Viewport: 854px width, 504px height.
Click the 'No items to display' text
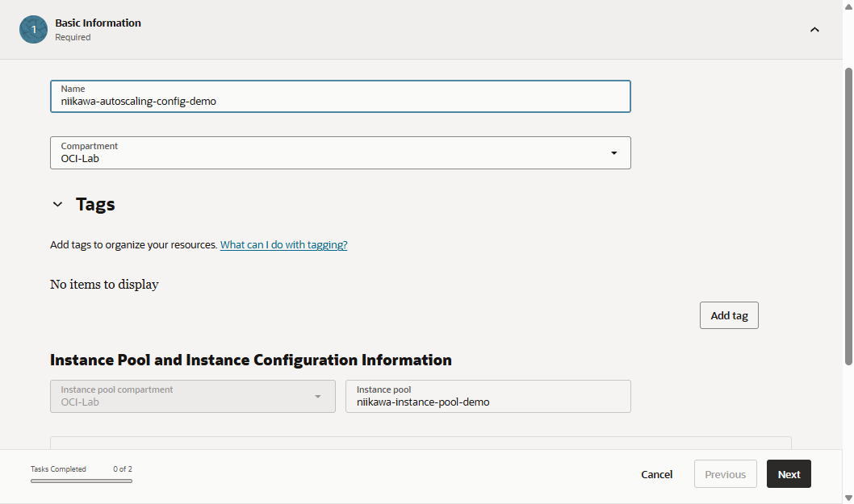pos(104,284)
